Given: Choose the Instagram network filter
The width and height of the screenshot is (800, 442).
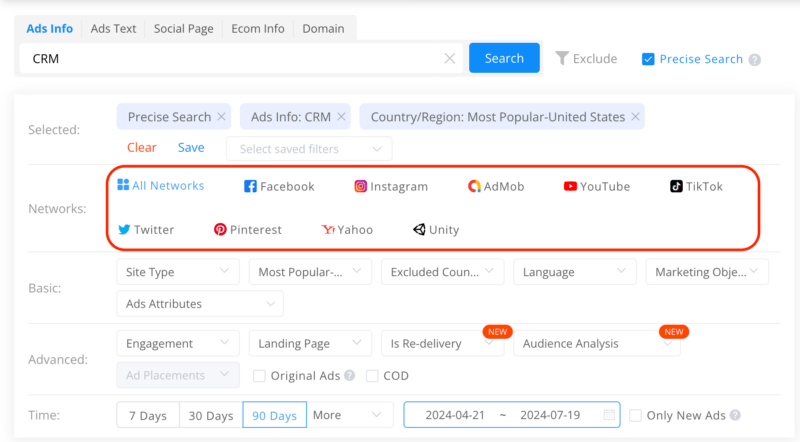Looking at the screenshot, I should [x=360, y=186].
